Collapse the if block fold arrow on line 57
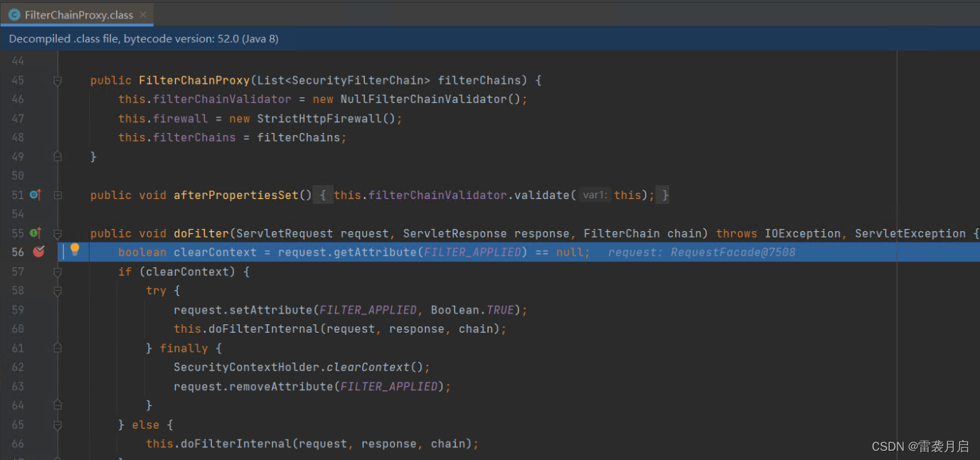The height and width of the screenshot is (460, 980). [58, 271]
